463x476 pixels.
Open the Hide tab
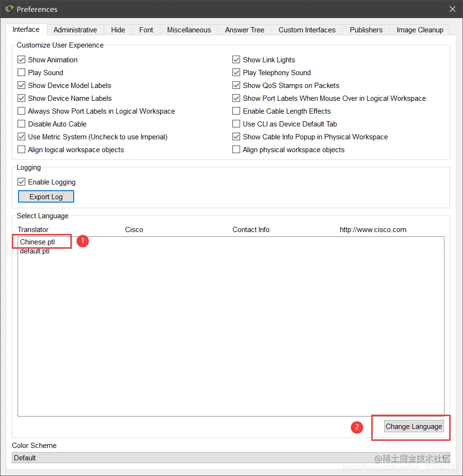click(x=118, y=30)
